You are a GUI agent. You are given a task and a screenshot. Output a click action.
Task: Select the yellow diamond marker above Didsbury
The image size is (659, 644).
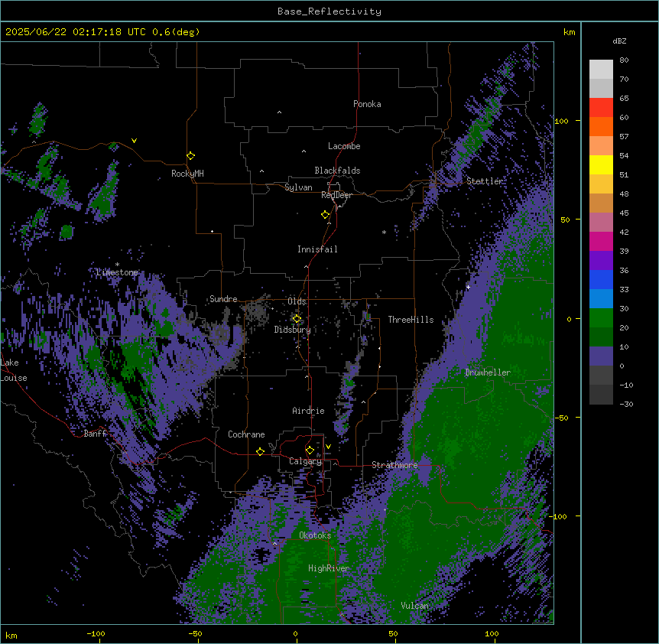[297, 319]
